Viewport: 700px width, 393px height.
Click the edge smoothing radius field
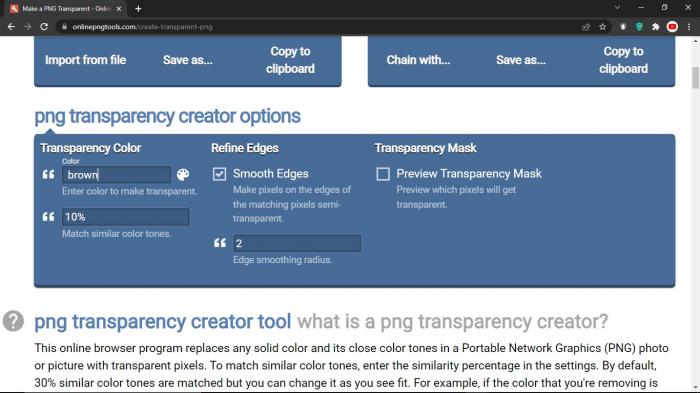tap(297, 243)
